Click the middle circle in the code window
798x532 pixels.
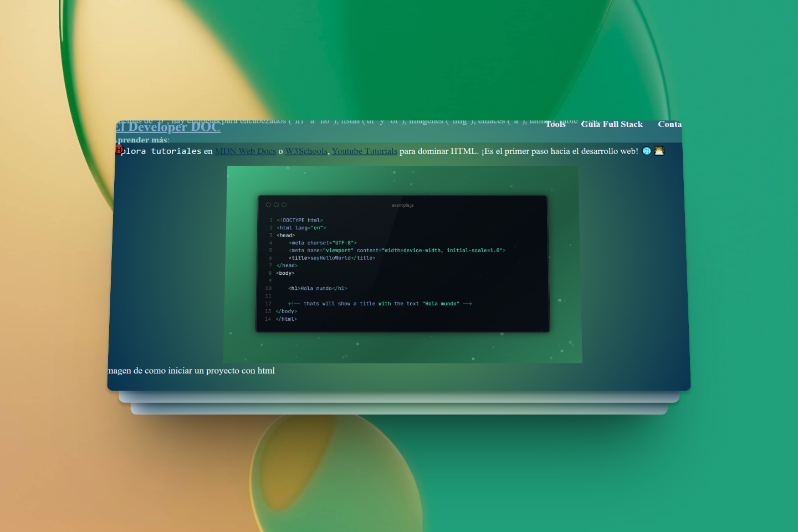click(276, 205)
